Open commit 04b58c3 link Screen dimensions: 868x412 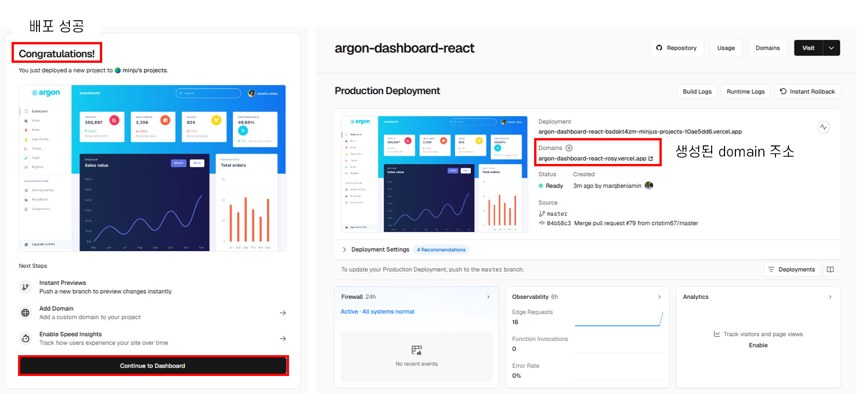pos(555,223)
